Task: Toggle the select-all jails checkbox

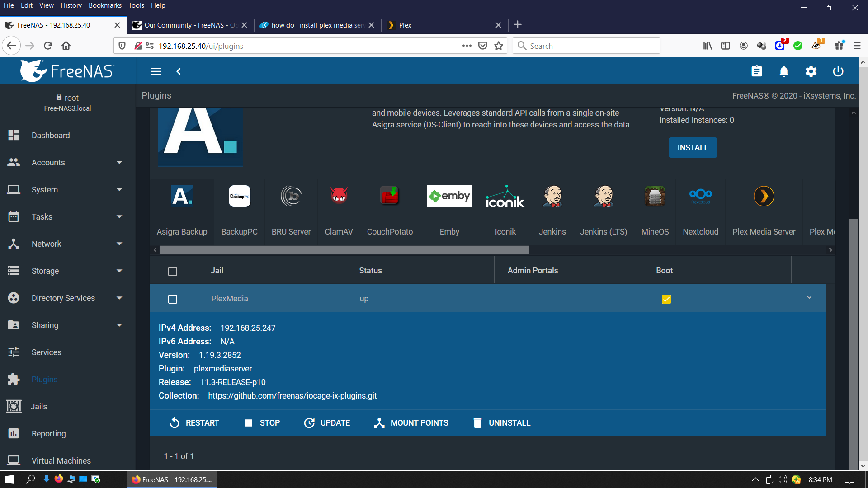Action: pyautogui.click(x=173, y=271)
